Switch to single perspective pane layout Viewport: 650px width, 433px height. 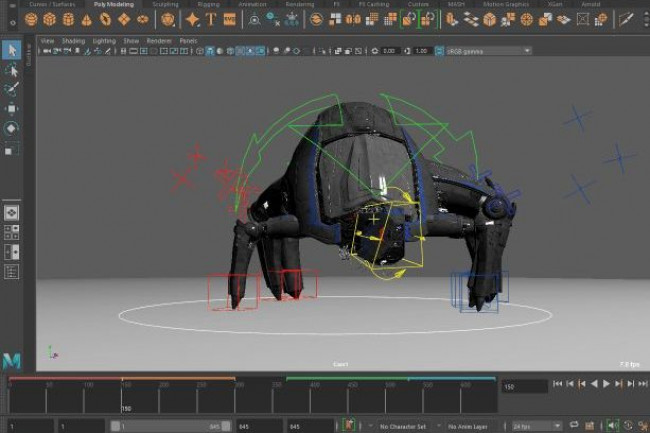[x=11, y=212]
